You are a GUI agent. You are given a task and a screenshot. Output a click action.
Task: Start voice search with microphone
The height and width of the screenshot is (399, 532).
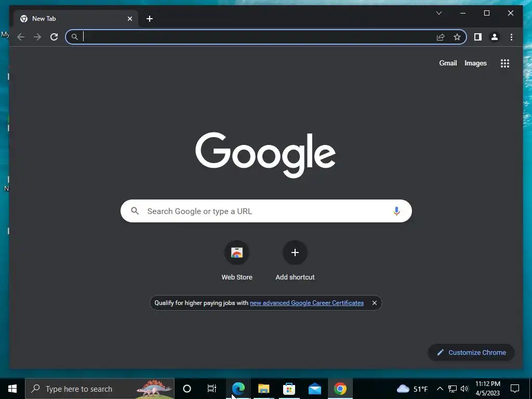tap(396, 211)
